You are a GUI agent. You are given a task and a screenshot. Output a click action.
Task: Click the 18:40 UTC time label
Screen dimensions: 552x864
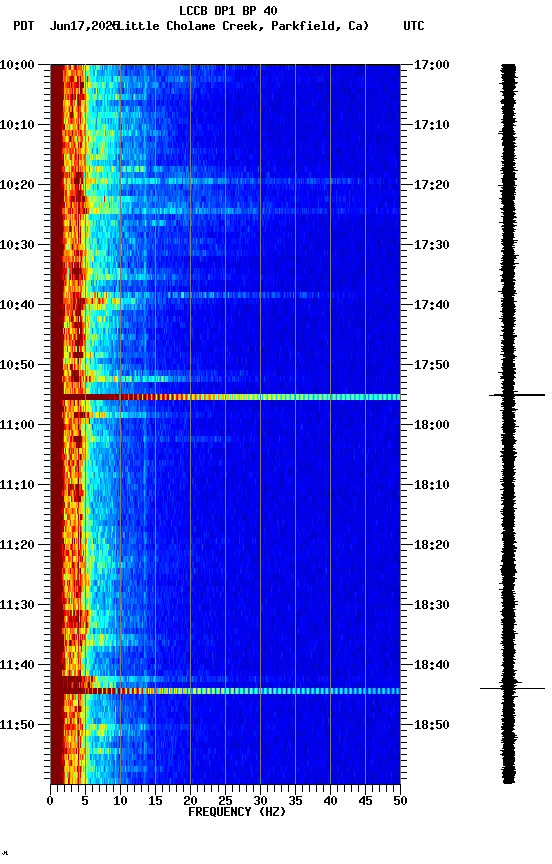432,665
